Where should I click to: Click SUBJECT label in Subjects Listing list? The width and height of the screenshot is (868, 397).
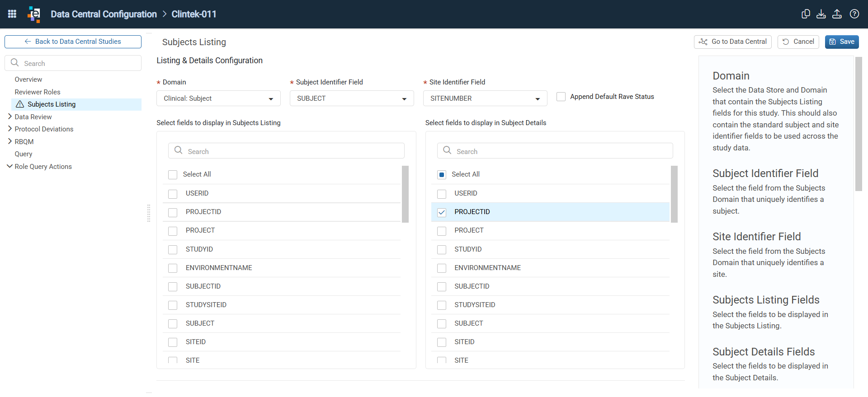click(200, 323)
